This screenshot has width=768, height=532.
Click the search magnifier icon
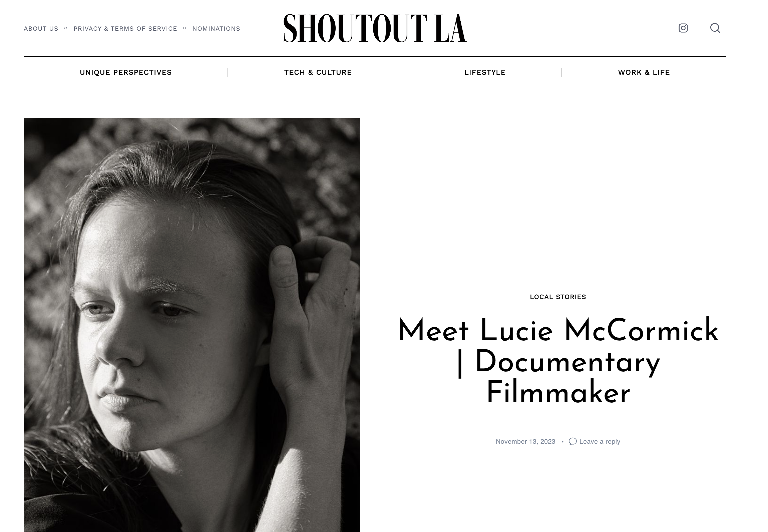(715, 28)
